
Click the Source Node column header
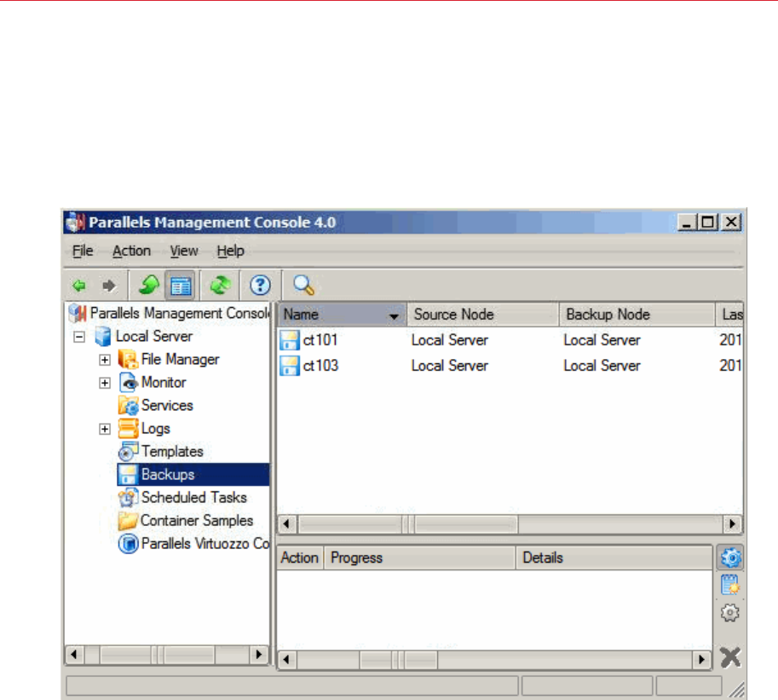click(483, 315)
